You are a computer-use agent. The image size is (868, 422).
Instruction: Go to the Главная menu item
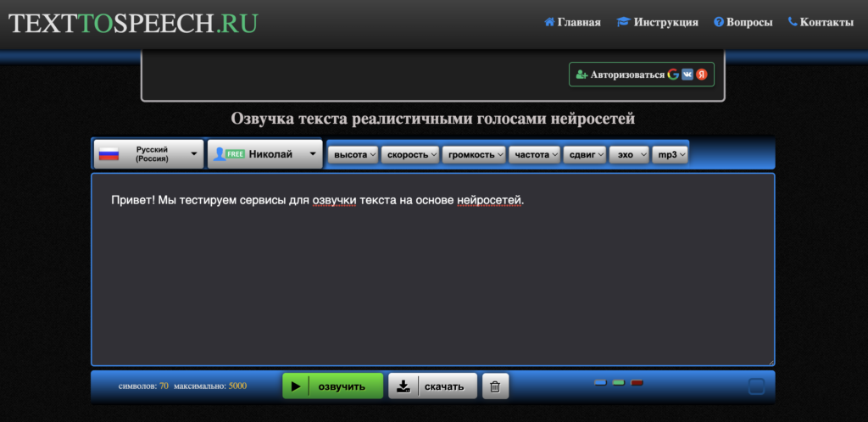pyautogui.click(x=572, y=23)
